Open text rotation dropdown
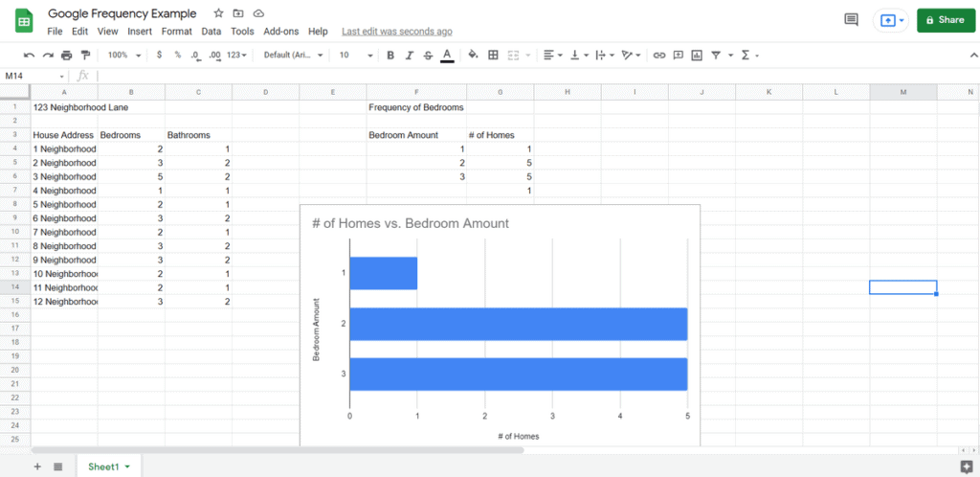The image size is (980, 477). click(x=632, y=55)
